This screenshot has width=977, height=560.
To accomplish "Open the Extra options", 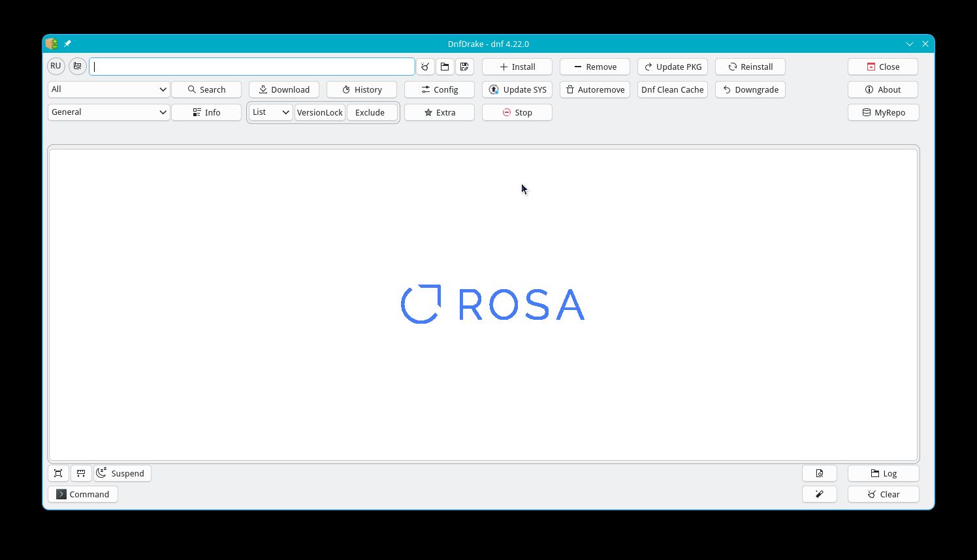I will pyautogui.click(x=440, y=112).
